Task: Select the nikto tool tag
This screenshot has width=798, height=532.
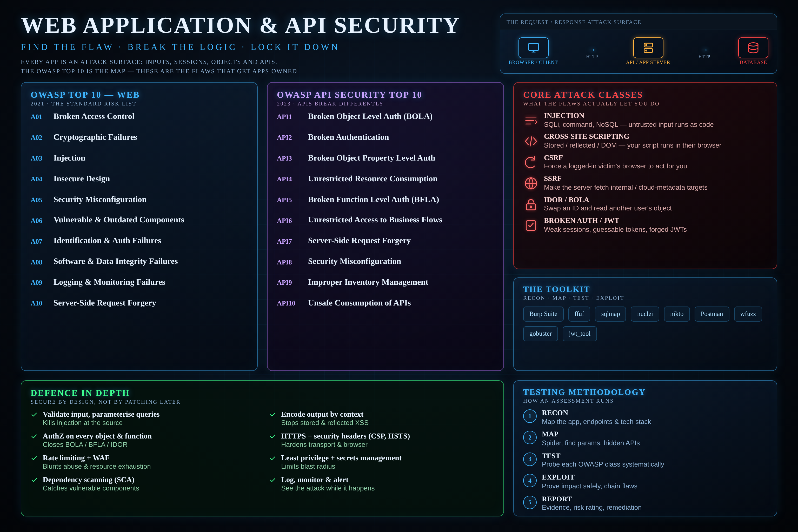Action: (677, 314)
